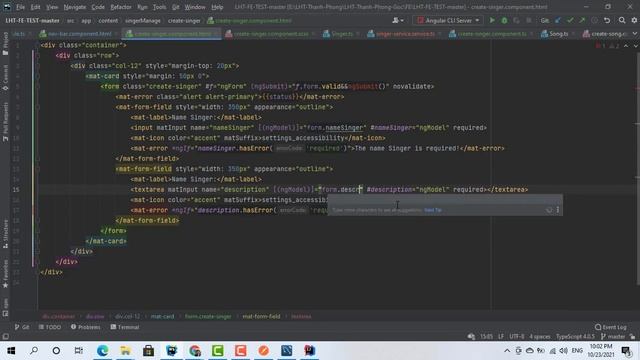
Task: Click singerManage breadcrumb in navigation bar
Action: (143, 20)
